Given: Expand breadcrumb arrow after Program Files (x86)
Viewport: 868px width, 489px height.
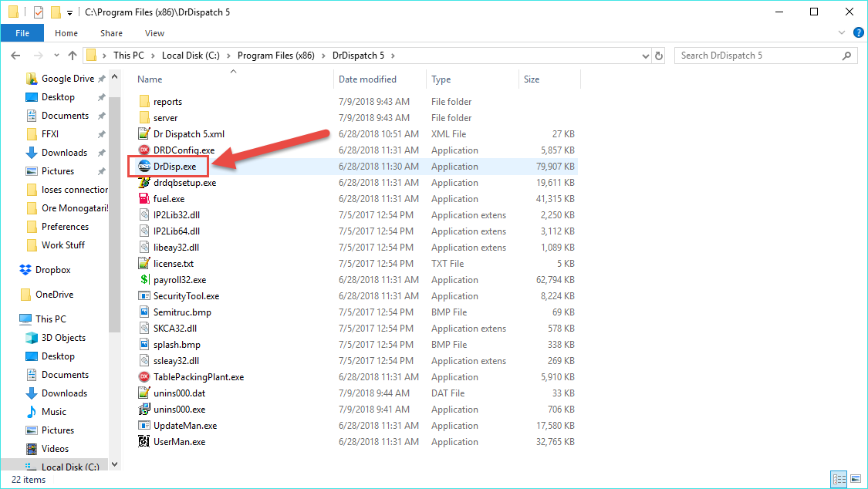Looking at the screenshot, I should (x=323, y=56).
